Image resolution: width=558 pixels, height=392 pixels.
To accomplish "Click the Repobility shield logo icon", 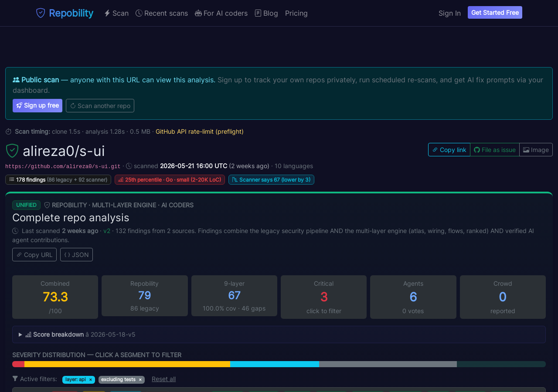I will 41,13.
